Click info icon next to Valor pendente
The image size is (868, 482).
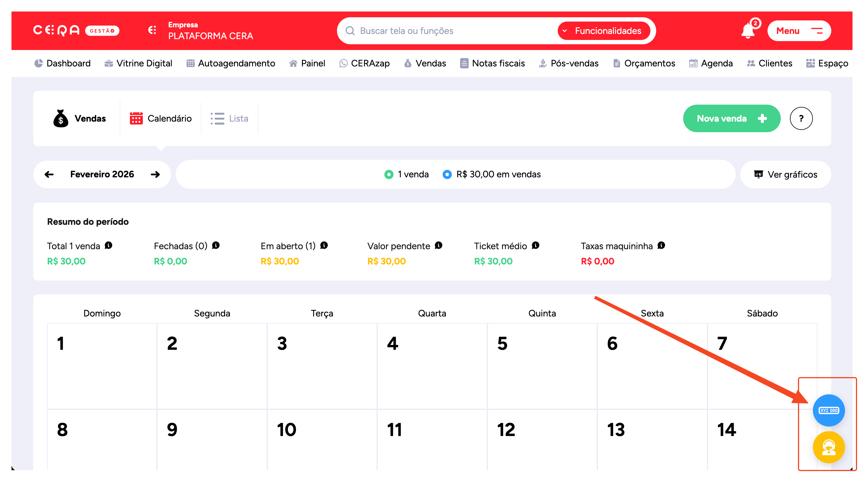point(438,245)
